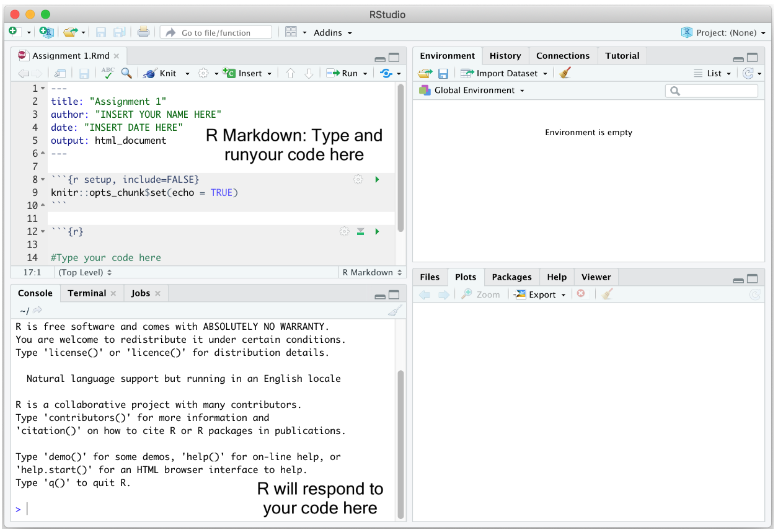Click Import Dataset button

pyautogui.click(x=504, y=73)
